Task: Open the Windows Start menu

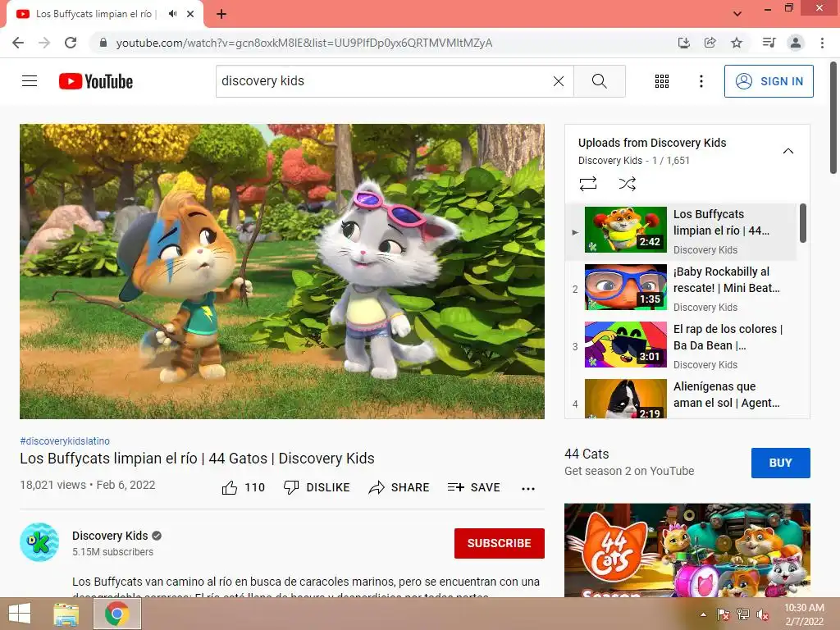Action: click(x=20, y=614)
